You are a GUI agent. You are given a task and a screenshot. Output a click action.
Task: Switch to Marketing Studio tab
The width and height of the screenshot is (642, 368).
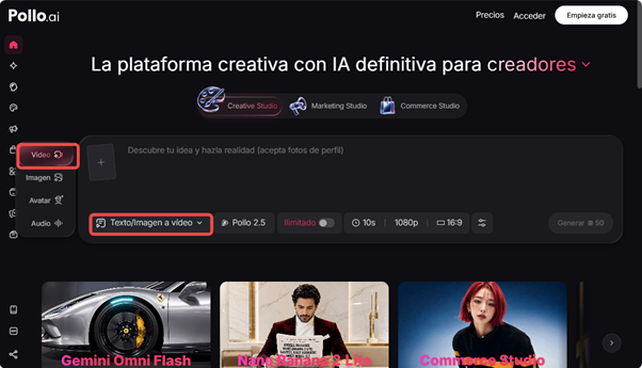point(328,106)
